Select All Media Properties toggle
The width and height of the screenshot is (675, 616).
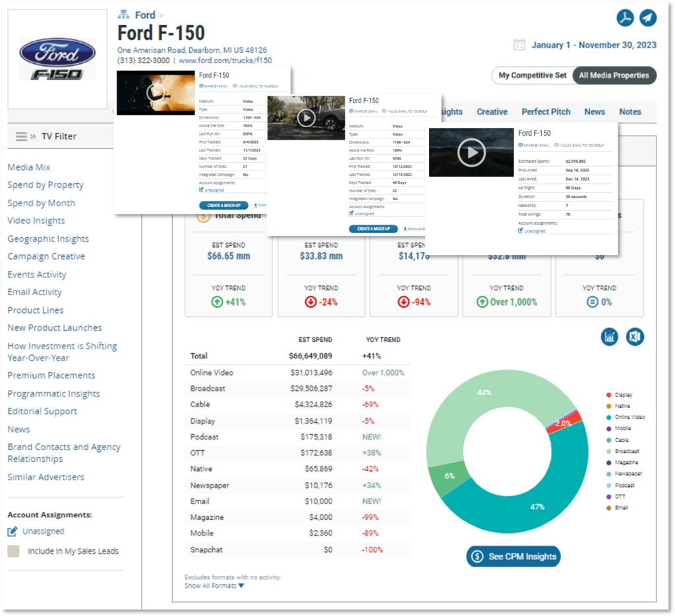coord(614,75)
